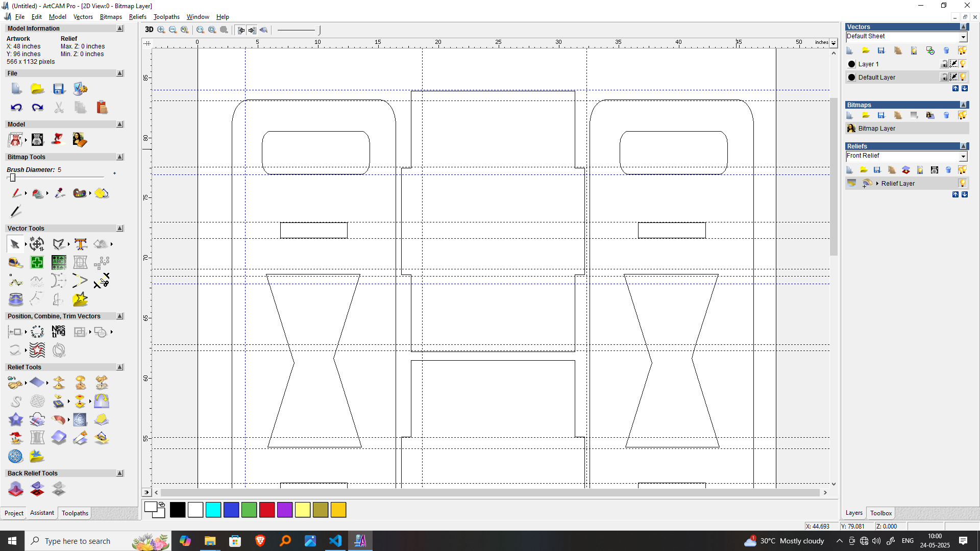
Task: Collapse the Vector Tools section
Action: point(120,229)
